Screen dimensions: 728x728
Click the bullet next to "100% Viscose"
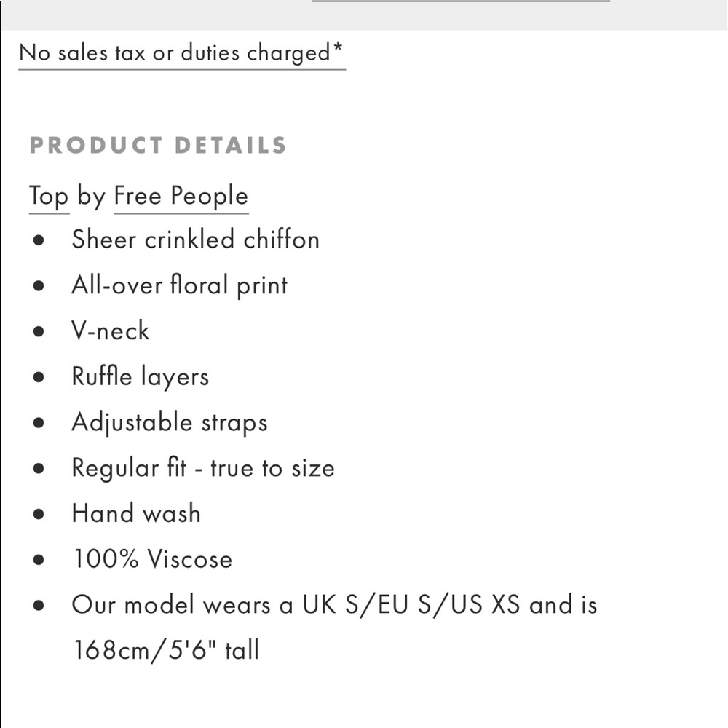[39, 560]
